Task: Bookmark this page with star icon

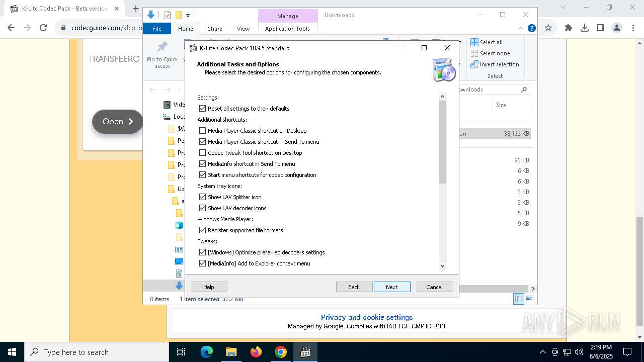Action: (x=548, y=28)
